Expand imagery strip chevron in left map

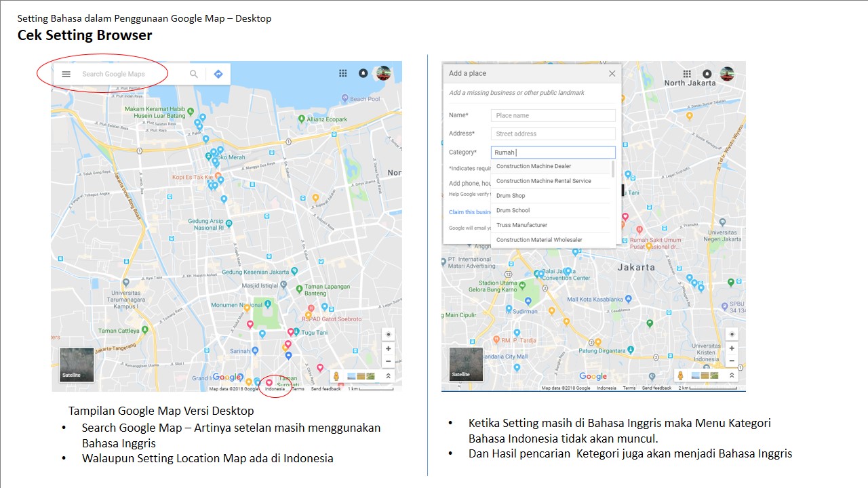click(x=389, y=376)
